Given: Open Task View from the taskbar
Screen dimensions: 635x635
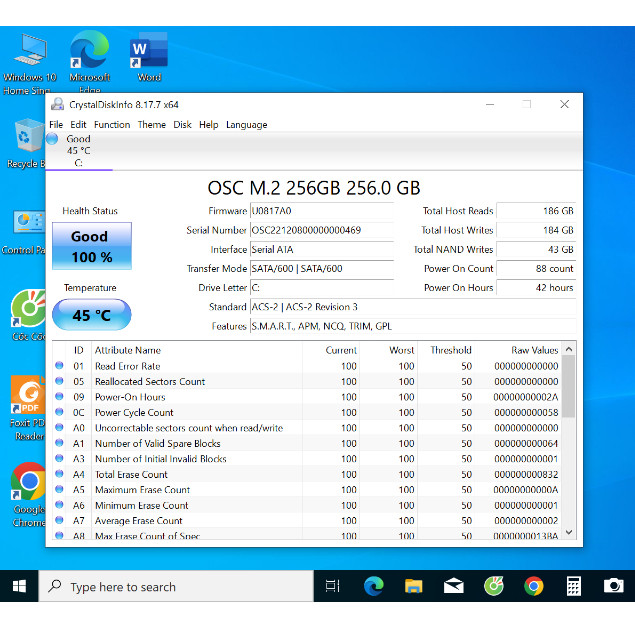Looking at the screenshot, I should click(332, 586).
